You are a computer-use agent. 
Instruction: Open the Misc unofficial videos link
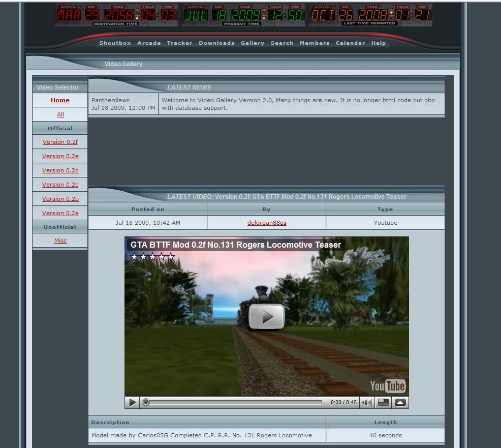[x=60, y=241]
